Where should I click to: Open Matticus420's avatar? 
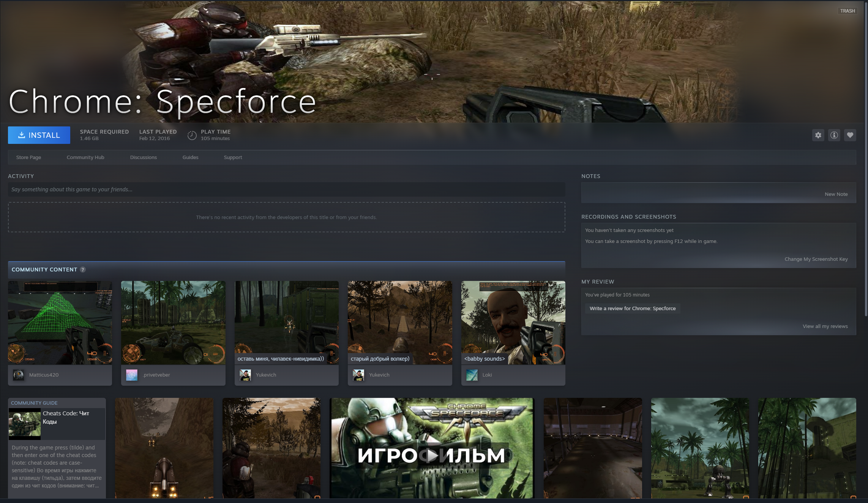tap(18, 375)
